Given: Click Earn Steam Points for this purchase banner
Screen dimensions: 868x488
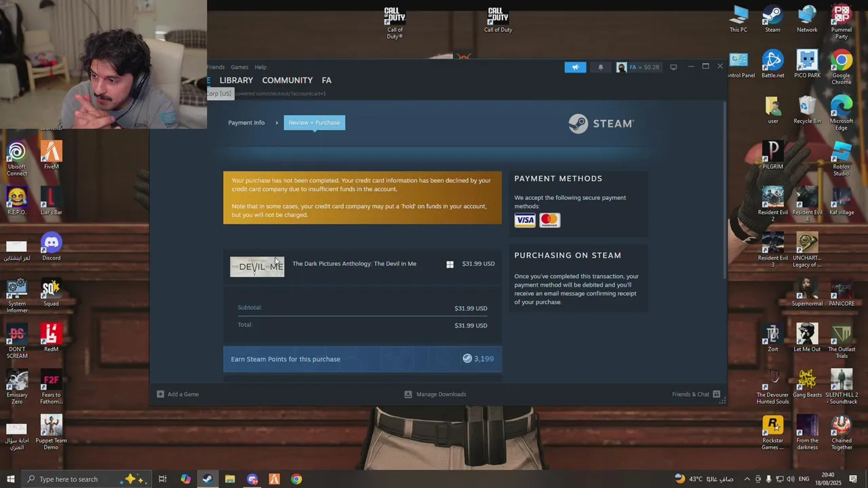Looking at the screenshot, I should click(x=363, y=359).
